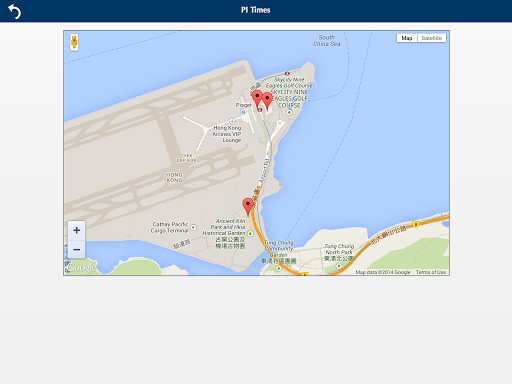Select the Piaget shop marker icon
The image size is (512, 384).
(x=243, y=112)
